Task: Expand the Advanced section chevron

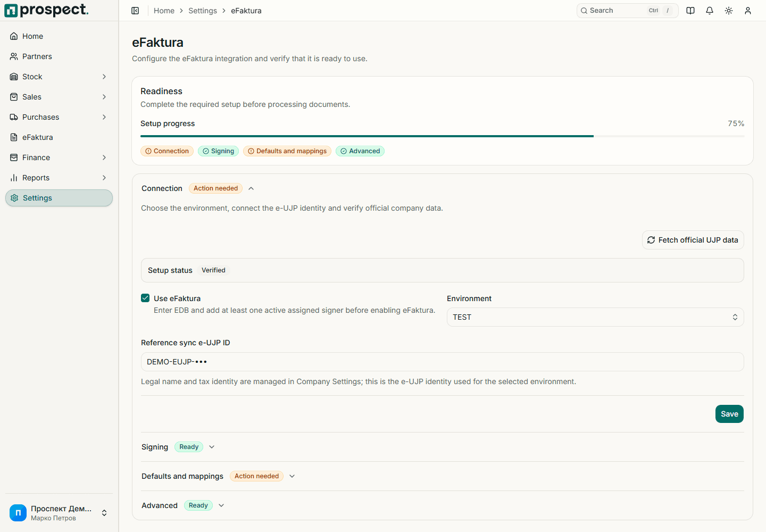Action: [221, 505]
